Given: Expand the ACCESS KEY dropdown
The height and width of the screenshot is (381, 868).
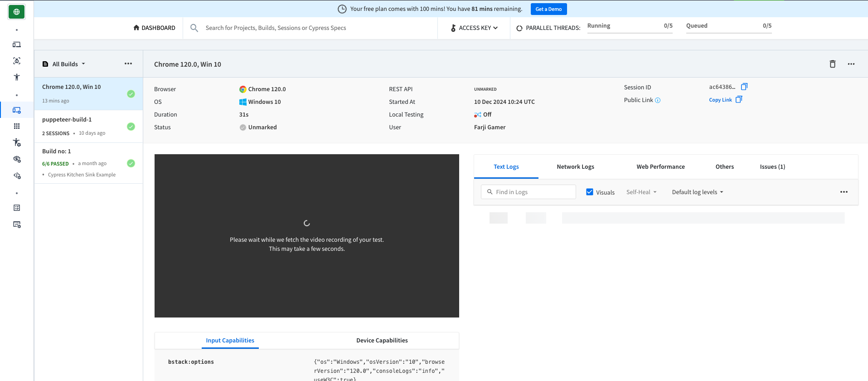Looking at the screenshot, I should pos(474,28).
